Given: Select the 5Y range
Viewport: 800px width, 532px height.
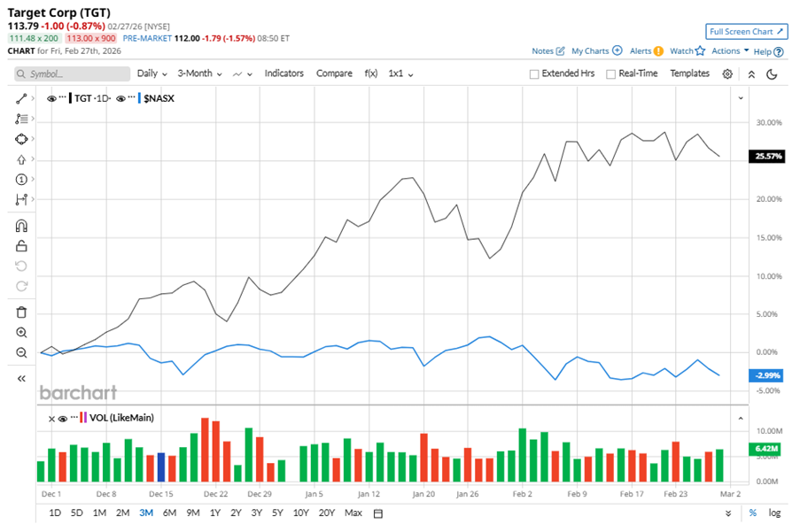Looking at the screenshot, I should tap(277, 513).
